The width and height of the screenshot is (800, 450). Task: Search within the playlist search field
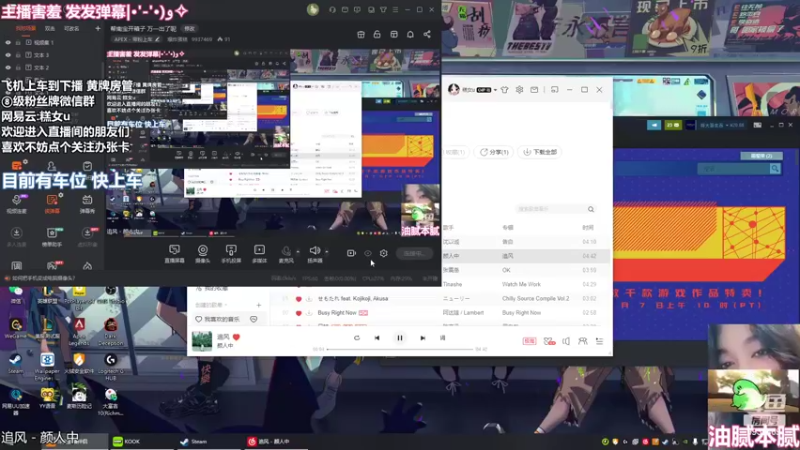click(555, 209)
